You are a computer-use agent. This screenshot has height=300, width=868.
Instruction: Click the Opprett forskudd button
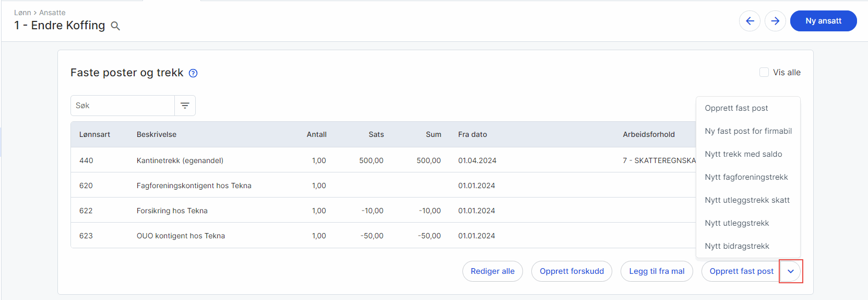(x=572, y=271)
